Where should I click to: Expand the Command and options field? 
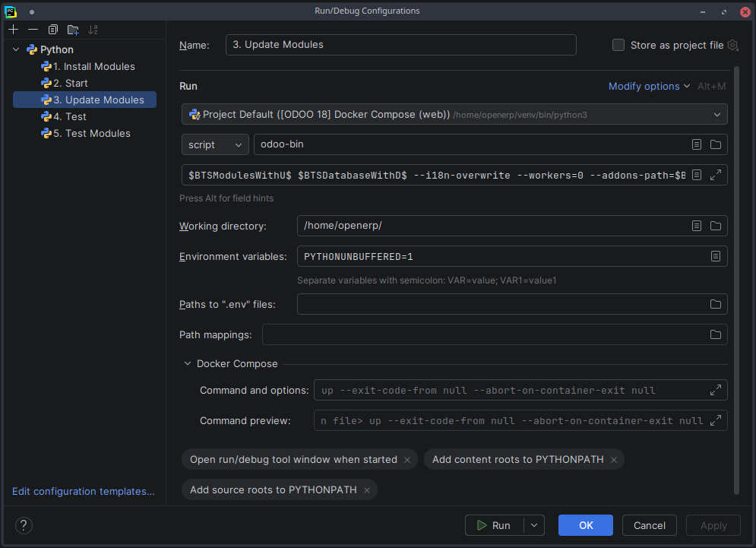tap(716, 390)
